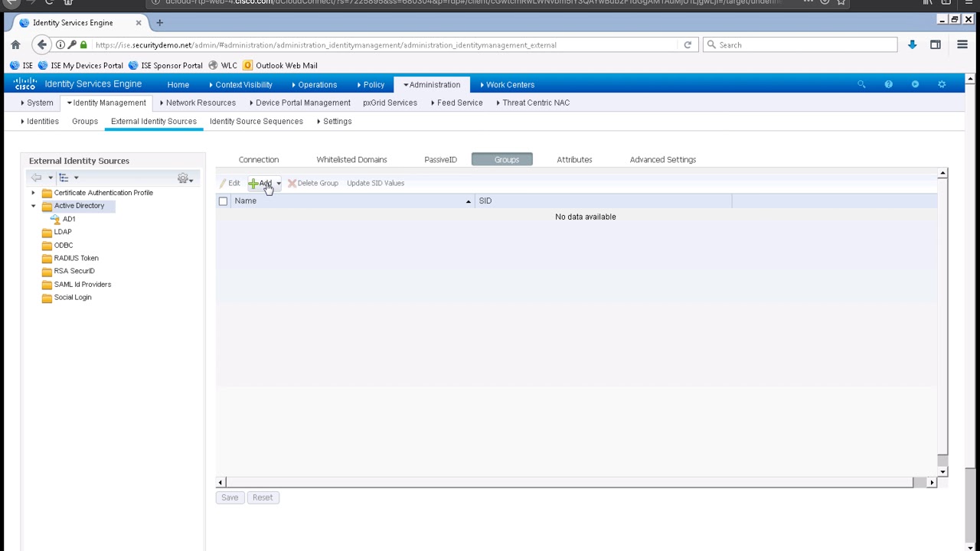Image resolution: width=980 pixels, height=551 pixels.
Task: Switch to the Connection tab
Action: pyautogui.click(x=259, y=160)
